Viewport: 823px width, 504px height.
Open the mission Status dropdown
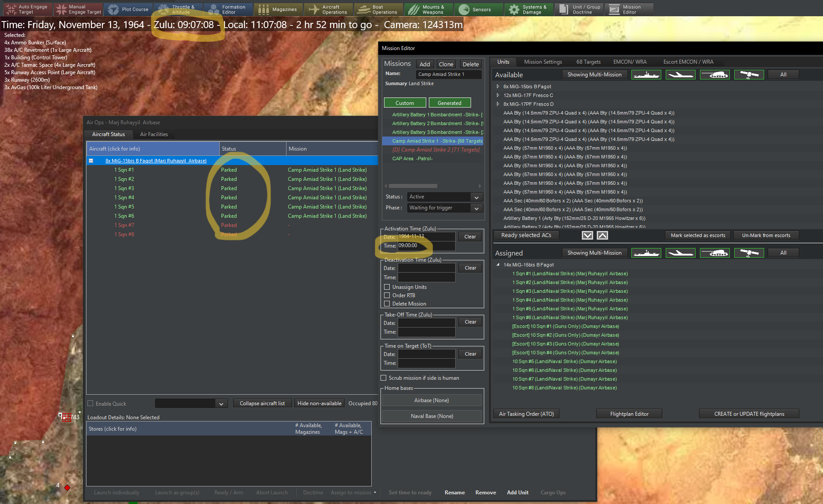click(x=445, y=197)
